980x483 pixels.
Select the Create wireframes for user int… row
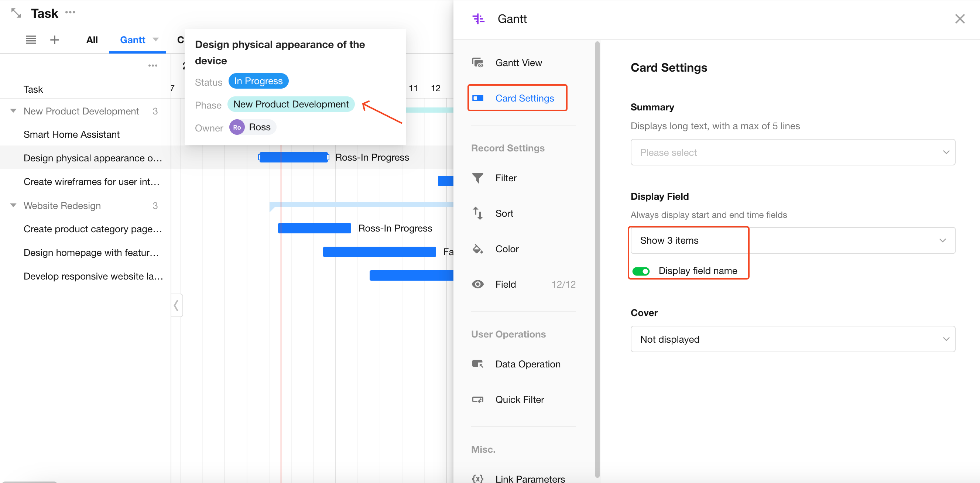[x=85, y=182]
